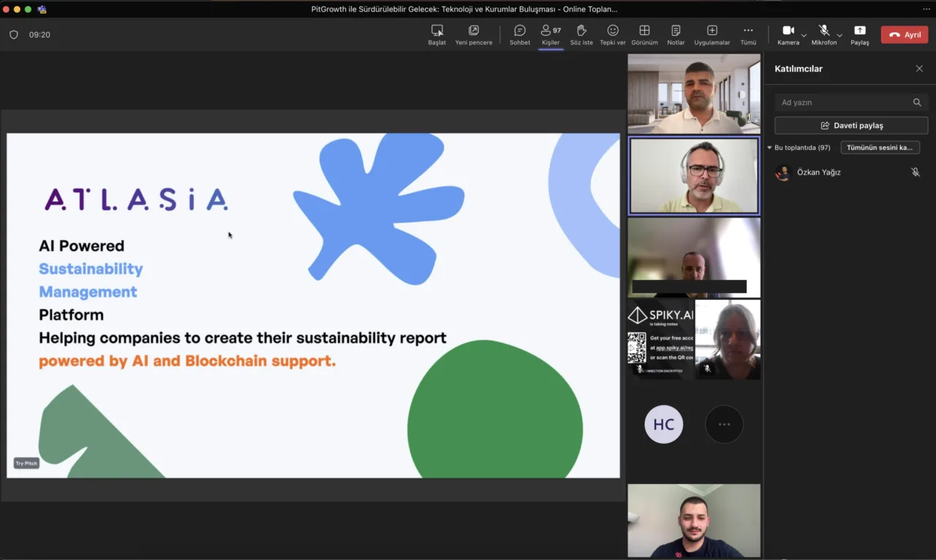Viewport: 936px width, 560px height.
Task: Expand microphone options dropdown arrow
Action: pyautogui.click(x=840, y=35)
